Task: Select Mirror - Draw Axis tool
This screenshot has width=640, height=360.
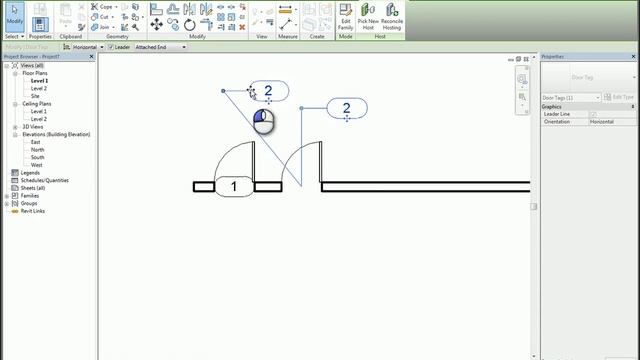Action: pos(206,9)
